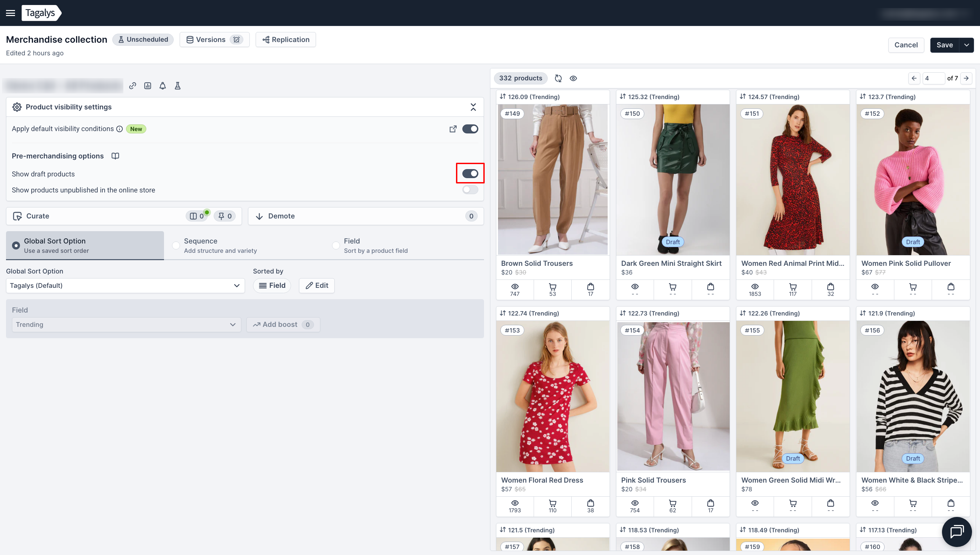Viewport: 980px width, 555px height.
Task: Open the Trending field dropdown
Action: tap(126, 325)
